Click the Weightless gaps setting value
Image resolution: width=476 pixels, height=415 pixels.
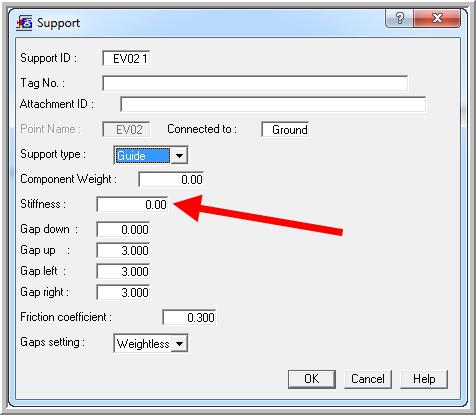143,343
